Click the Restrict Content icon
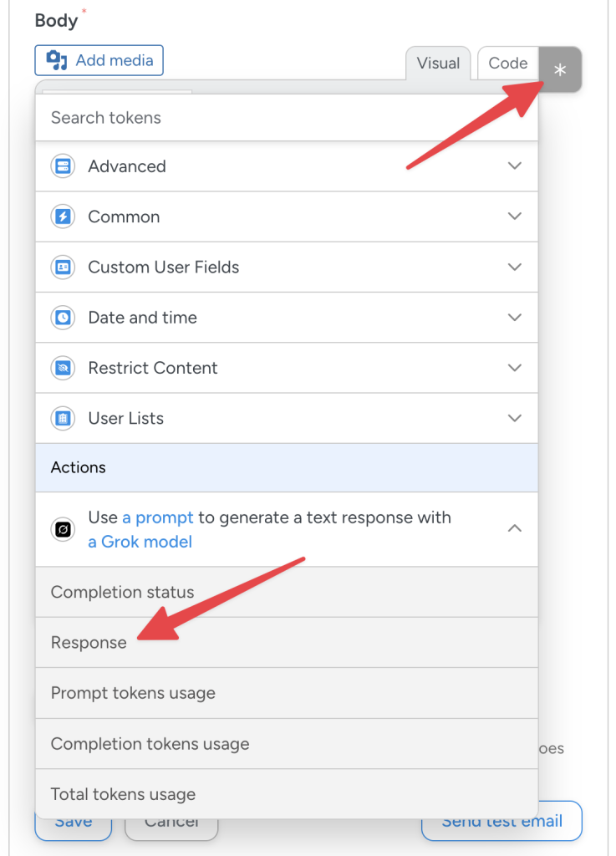 (x=62, y=368)
